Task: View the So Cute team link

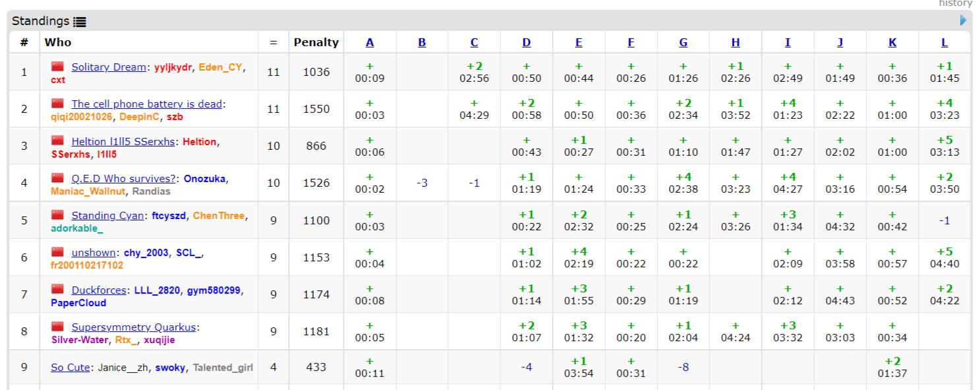Action: [70, 368]
